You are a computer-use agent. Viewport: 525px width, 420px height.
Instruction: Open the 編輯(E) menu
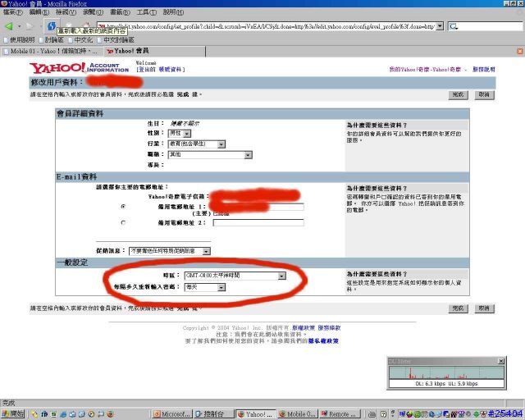click(x=39, y=12)
